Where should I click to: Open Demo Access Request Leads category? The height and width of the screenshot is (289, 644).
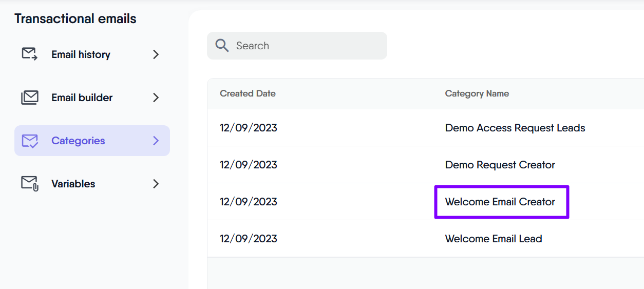[515, 128]
